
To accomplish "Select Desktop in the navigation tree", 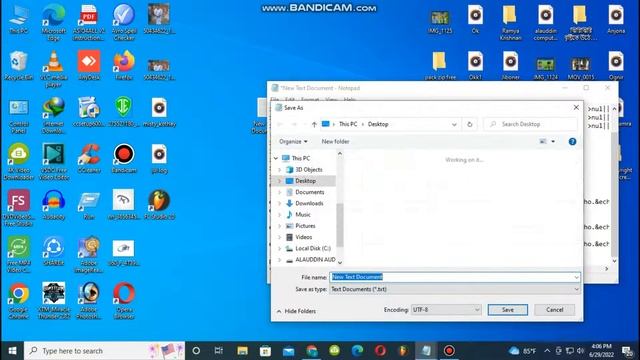I will point(305,181).
